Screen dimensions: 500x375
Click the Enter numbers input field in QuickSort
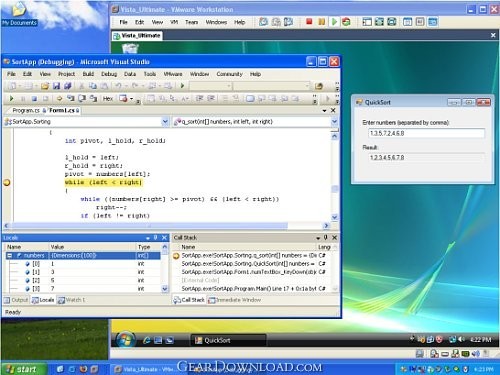pos(426,133)
